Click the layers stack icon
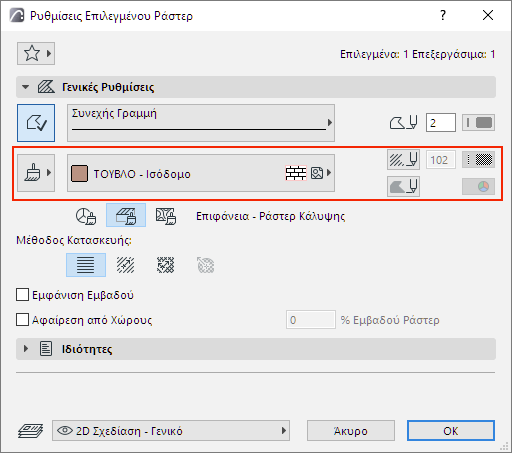Screen dimensions: 512x453 [x=30, y=431]
